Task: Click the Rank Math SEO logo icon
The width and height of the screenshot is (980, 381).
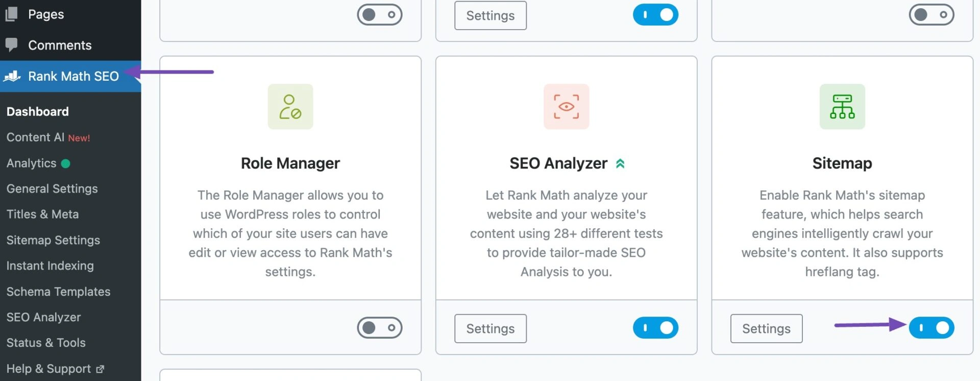Action: pos(12,76)
